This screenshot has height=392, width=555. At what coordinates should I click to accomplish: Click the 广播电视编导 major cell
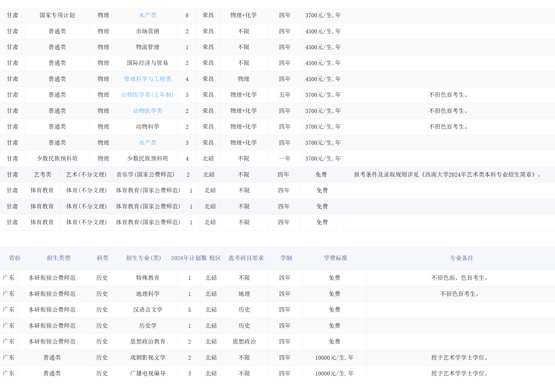[x=148, y=373]
